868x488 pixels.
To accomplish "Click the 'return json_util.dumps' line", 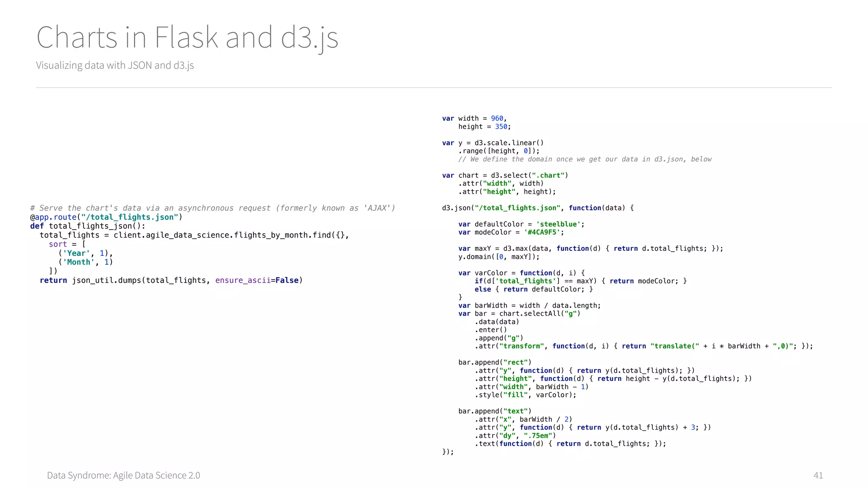I will pyautogui.click(x=171, y=280).
